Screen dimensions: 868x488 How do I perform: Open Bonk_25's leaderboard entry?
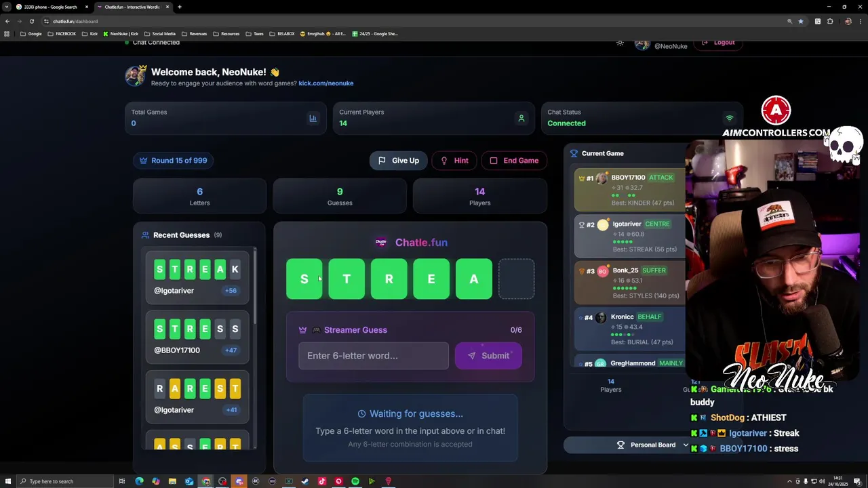coord(630,283)
